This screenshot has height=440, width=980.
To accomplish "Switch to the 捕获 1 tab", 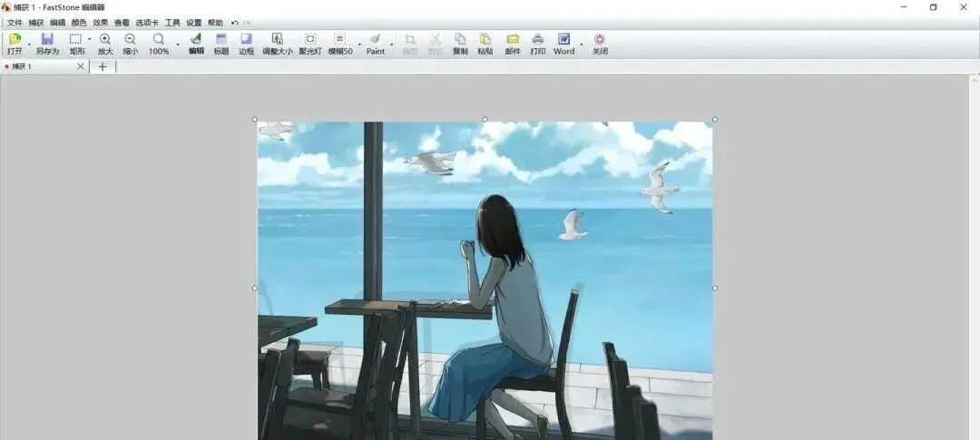I will coord(39,66).
